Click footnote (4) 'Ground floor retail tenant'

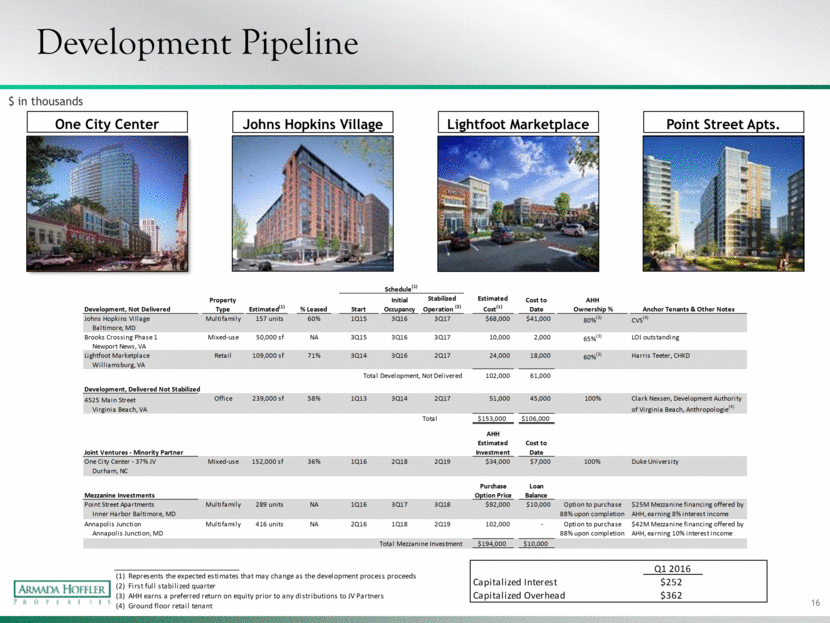click(x=164, y=606)
